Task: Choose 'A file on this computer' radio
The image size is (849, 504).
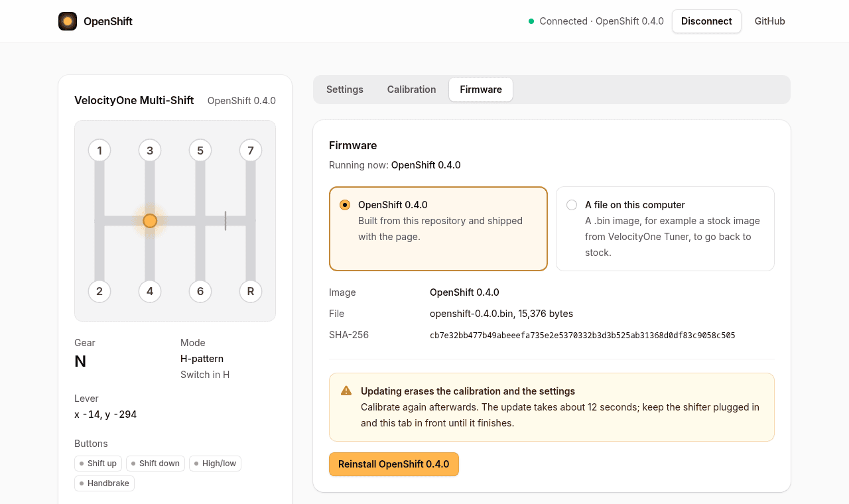Action: 572,205
